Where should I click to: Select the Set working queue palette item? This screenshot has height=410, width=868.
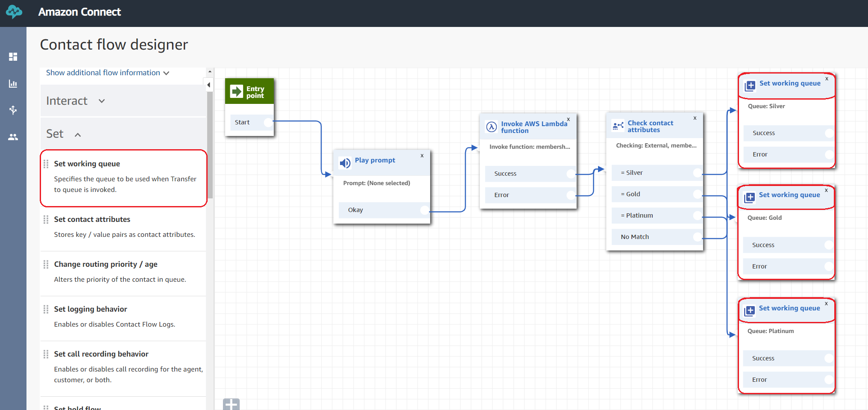coord(123,178)
